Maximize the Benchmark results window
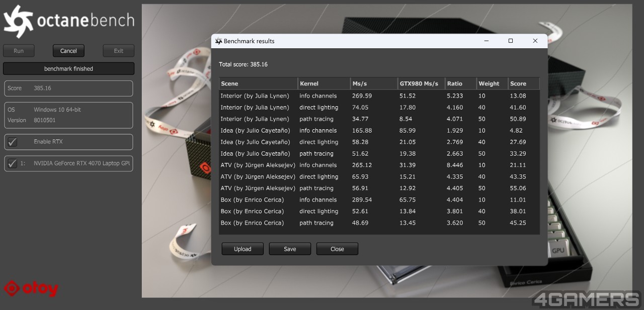 pos(511,41)
